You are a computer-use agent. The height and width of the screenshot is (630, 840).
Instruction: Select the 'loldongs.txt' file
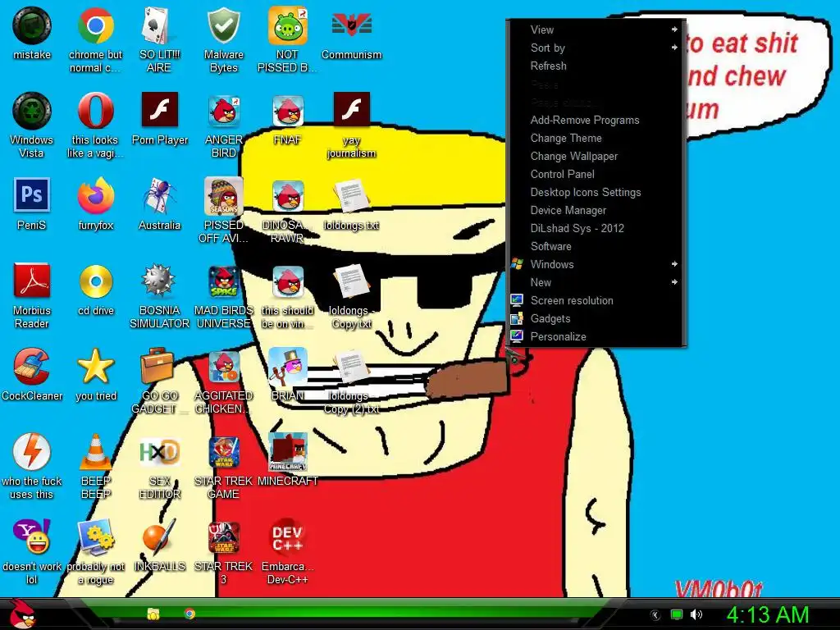pos(351,196)
